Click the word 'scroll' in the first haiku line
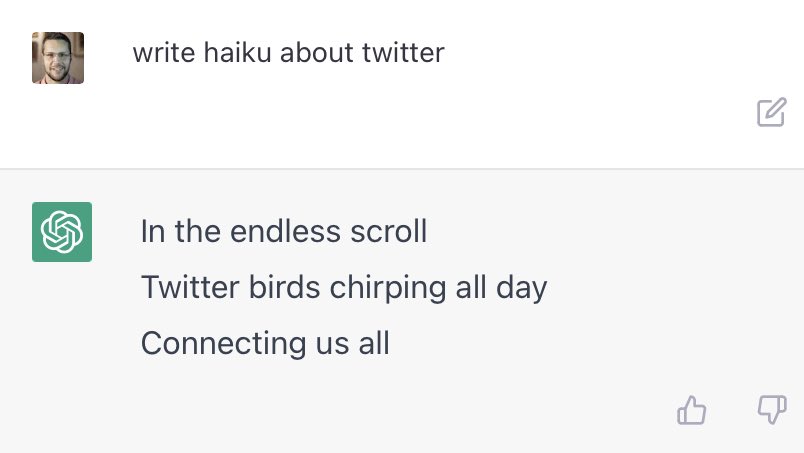Image resolution: width=804 pixels, height=453 pixels. [x=389, y=231]
